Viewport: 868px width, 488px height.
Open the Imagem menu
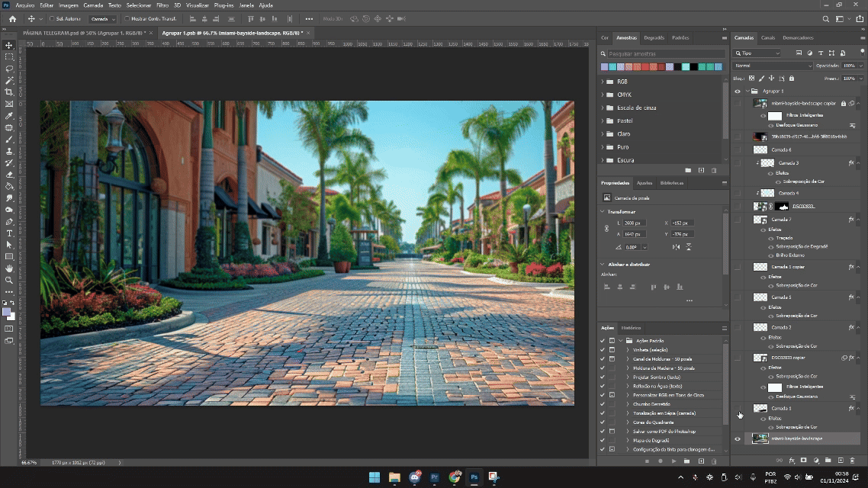[68, 5]
